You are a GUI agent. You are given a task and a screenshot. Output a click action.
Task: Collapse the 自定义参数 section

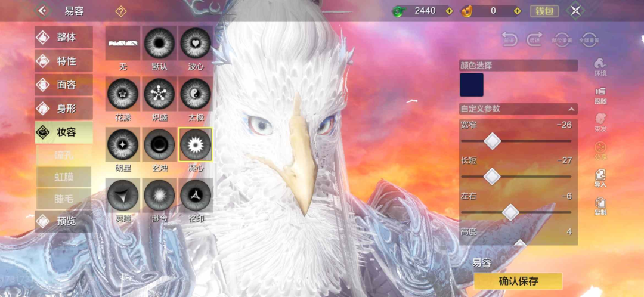[x=571, y=109]
